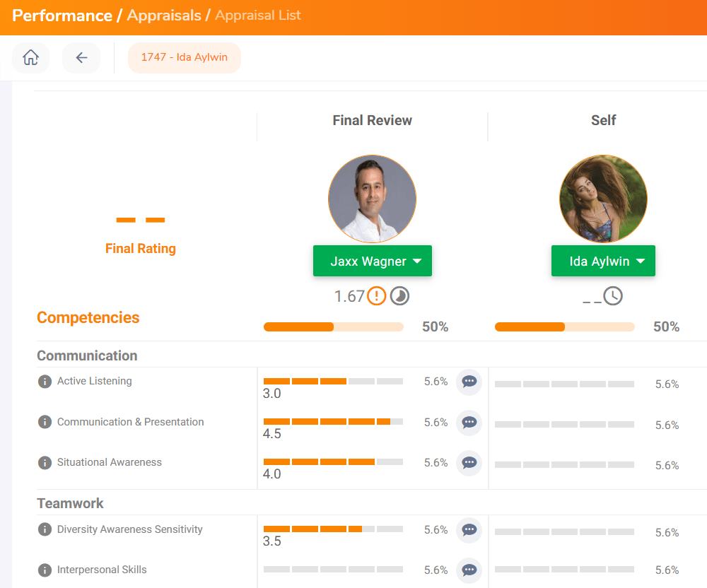
Task: Click the orange warning icon beside 1.67
Action: tap(377, 296)
